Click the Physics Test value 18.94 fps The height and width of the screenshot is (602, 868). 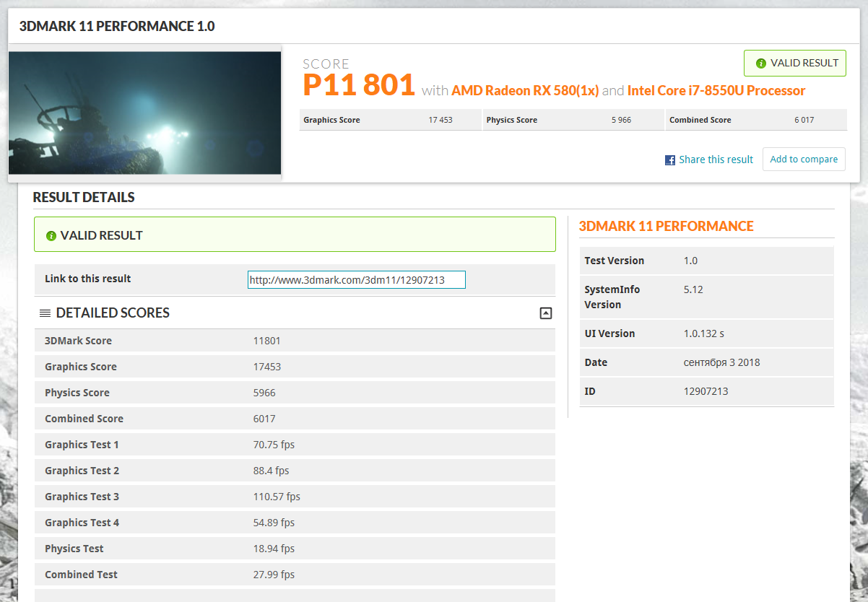point(274,549)
